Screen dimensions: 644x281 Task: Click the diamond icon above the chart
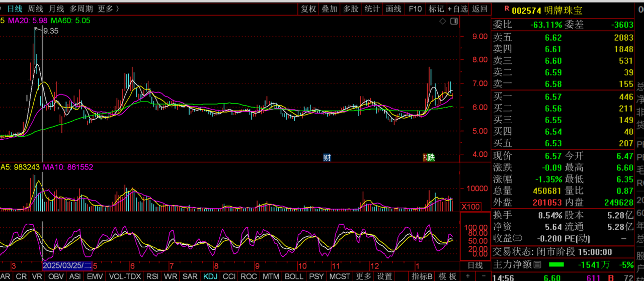click(x=443, y=21)
